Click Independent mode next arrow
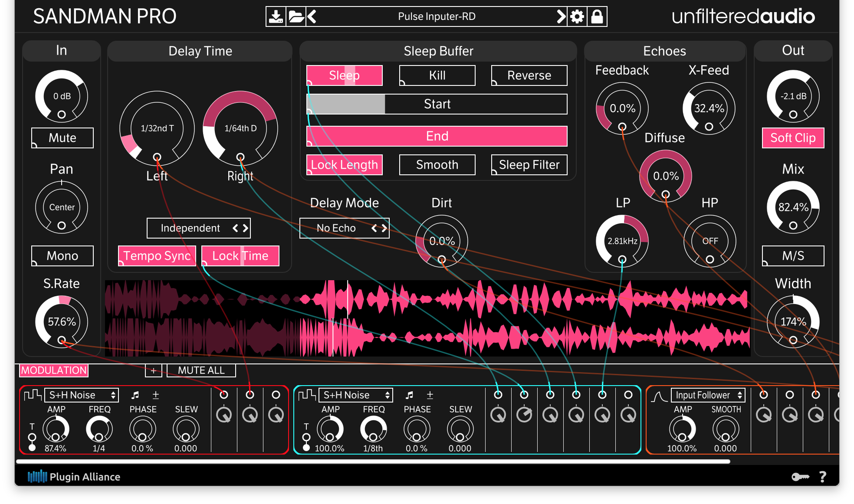Viewport: 854px width, 504px height. click(x=245, y=228)
